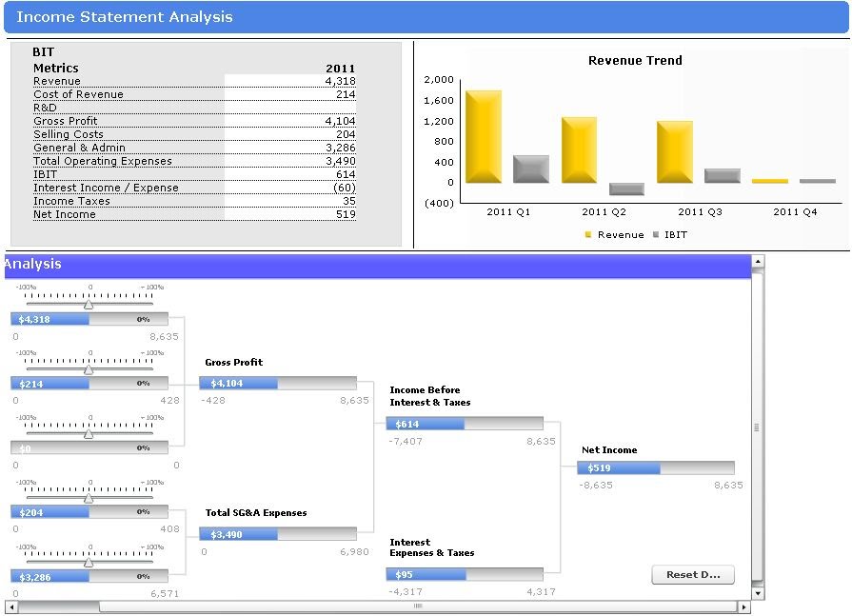This screenshot has width=852, height=616.
Task: Click the horizontal scrollbar thumb
Action: tap(58, 606)
